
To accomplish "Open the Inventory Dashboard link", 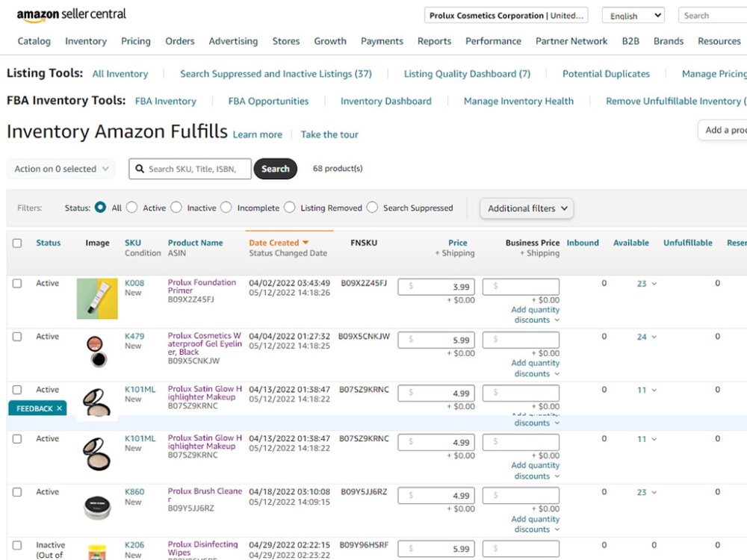I will [386, 101].
